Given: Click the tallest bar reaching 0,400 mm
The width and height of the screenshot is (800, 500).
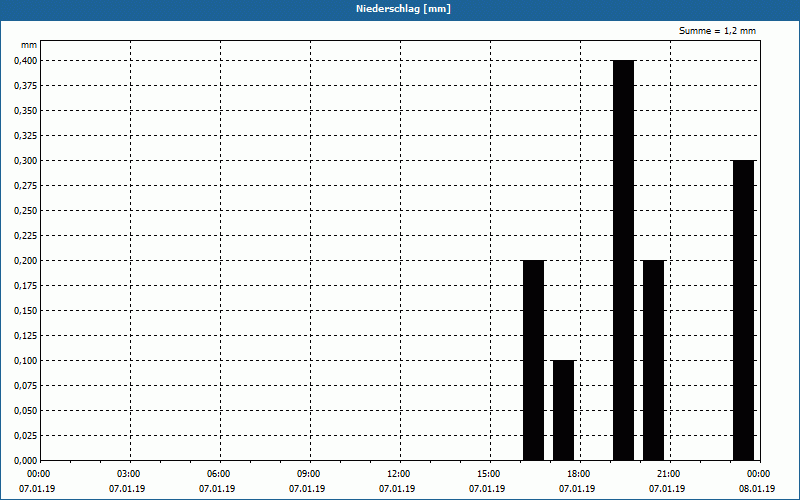Looking at the screenshot, I should (623, 260).
